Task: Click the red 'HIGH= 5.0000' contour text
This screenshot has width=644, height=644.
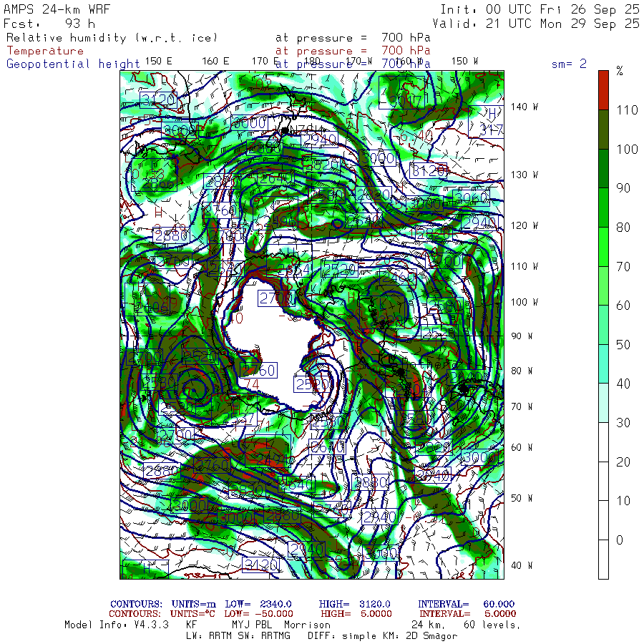Action: 356,614
